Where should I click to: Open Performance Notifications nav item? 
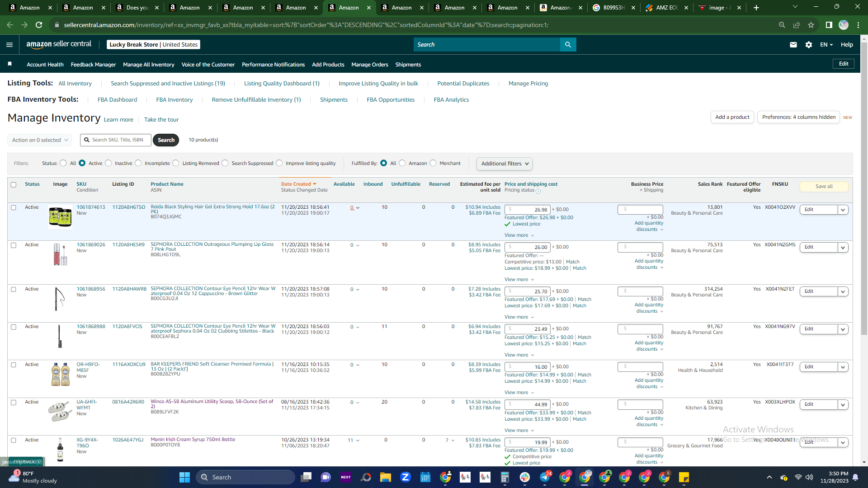(273, 65)
